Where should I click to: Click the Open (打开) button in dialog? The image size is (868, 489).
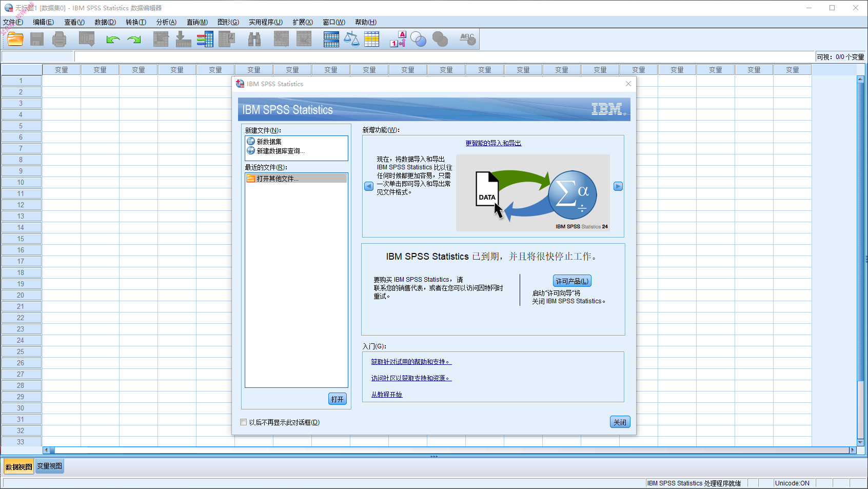[x=338, y=399]
